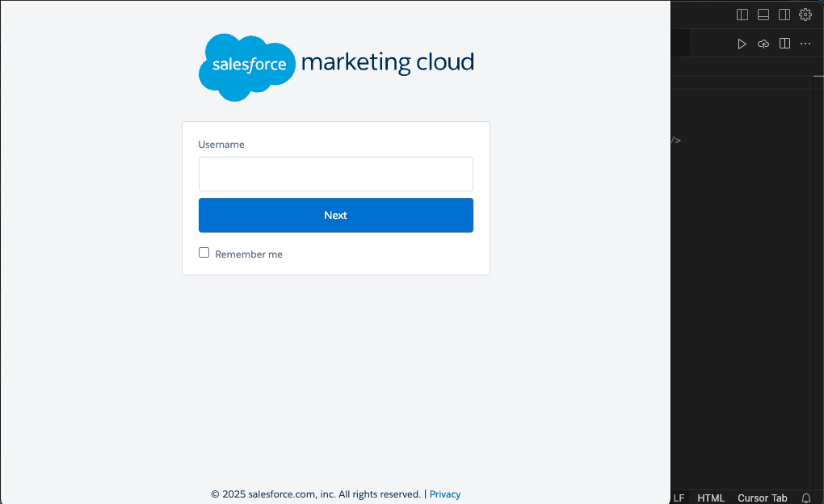Open editor settings gear icon
The width and height of the screenshot is (824, 504).
pos(805,15)
